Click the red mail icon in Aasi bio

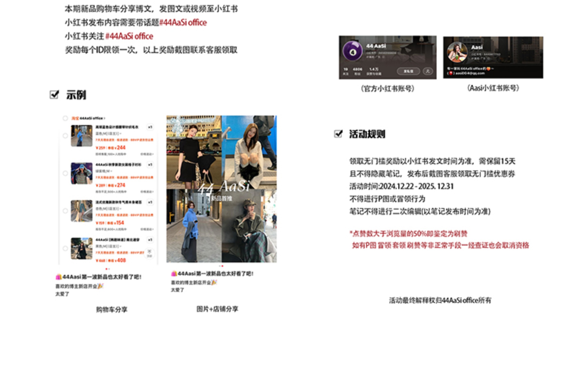451,73
